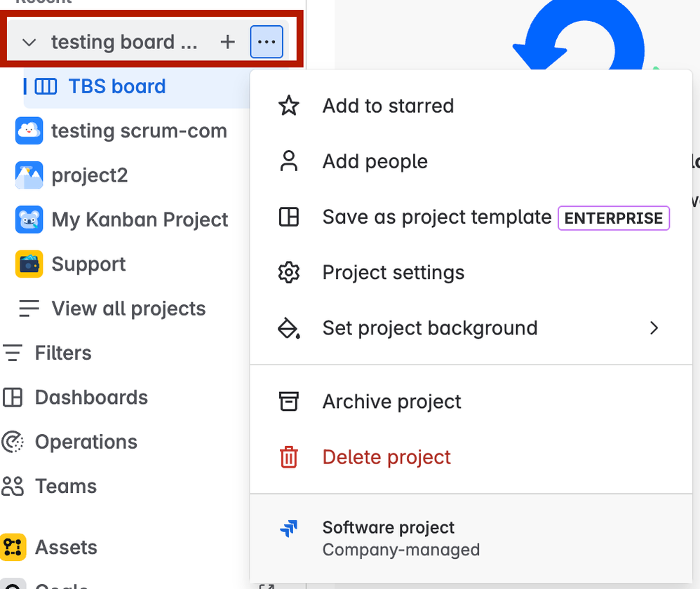Open Dashboards in the sidebar
This screenshot has height=589, width=700.
click(91, 398)
